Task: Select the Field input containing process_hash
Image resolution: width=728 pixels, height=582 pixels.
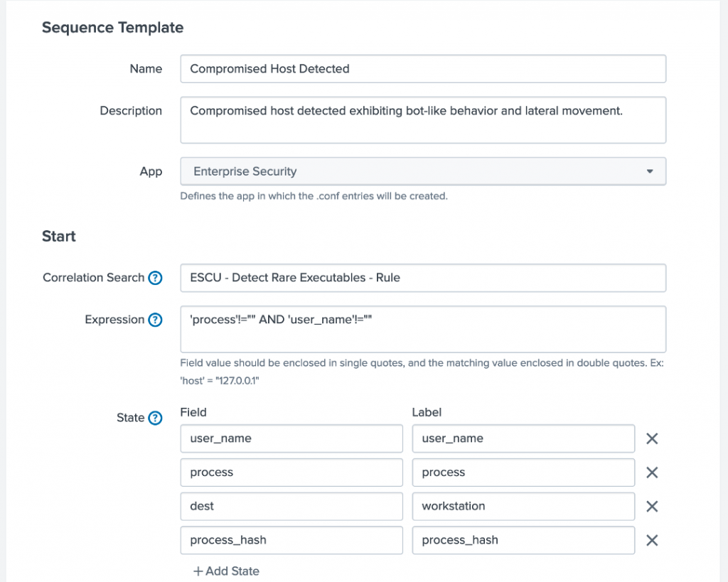Action: (x=291, y=541)
